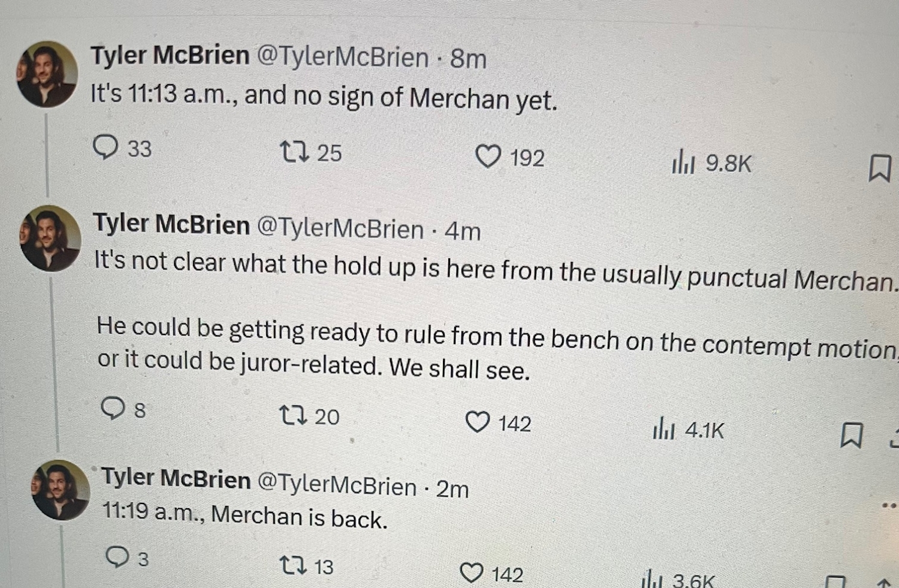Like the contempt motion tweet
This screenshot has width=899, height=588.
click(478, 423)
